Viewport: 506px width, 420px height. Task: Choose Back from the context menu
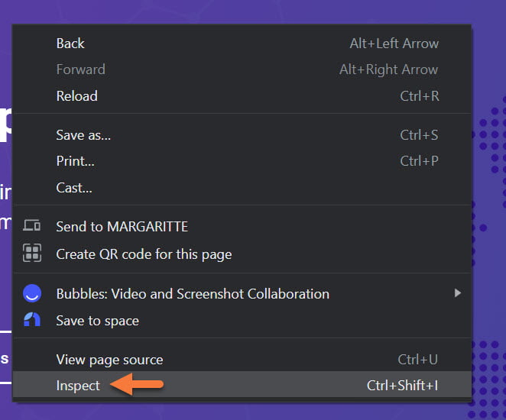pos(70,44)
